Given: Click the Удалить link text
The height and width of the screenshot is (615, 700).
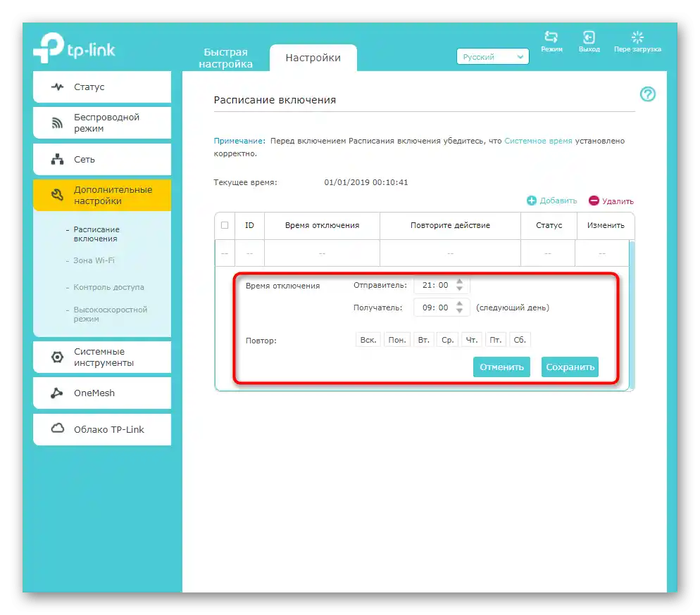Looking at the screenshot, I should [x=618, y=201].
